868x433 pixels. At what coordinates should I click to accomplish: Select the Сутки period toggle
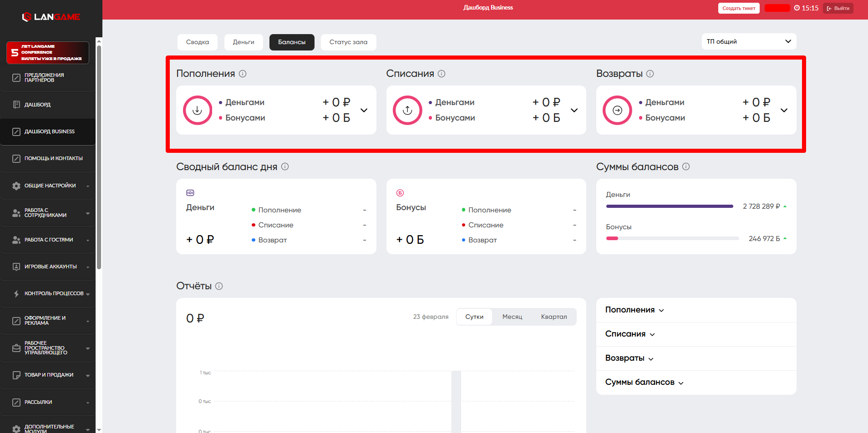coord(474,317)
